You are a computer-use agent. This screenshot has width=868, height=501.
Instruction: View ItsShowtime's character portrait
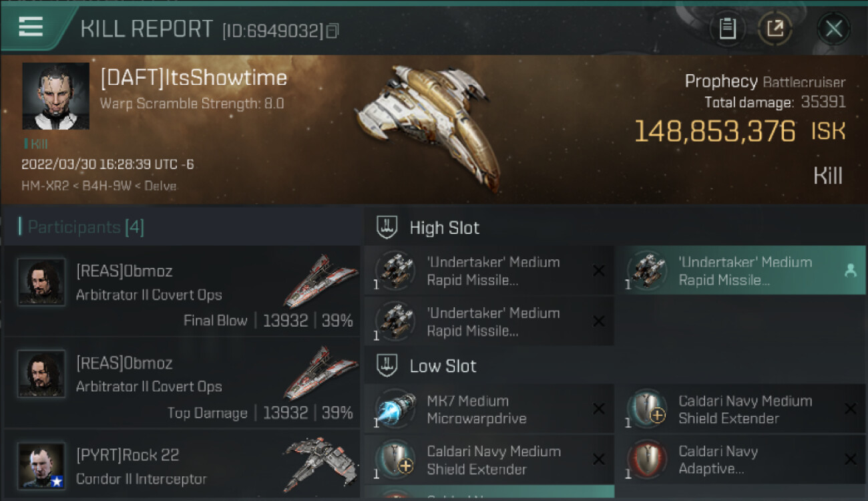(55, 96)
